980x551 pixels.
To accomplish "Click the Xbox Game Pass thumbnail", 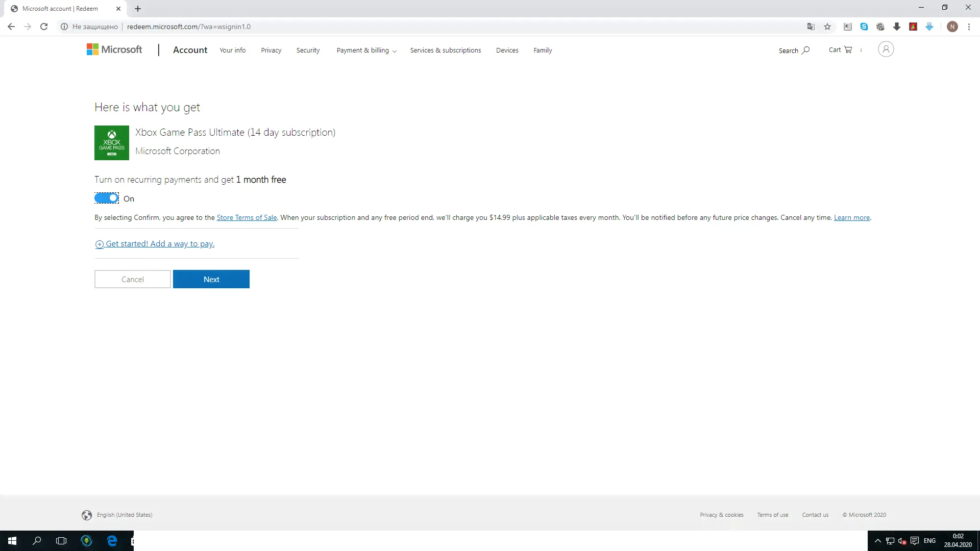I will (x=112, y=143).
